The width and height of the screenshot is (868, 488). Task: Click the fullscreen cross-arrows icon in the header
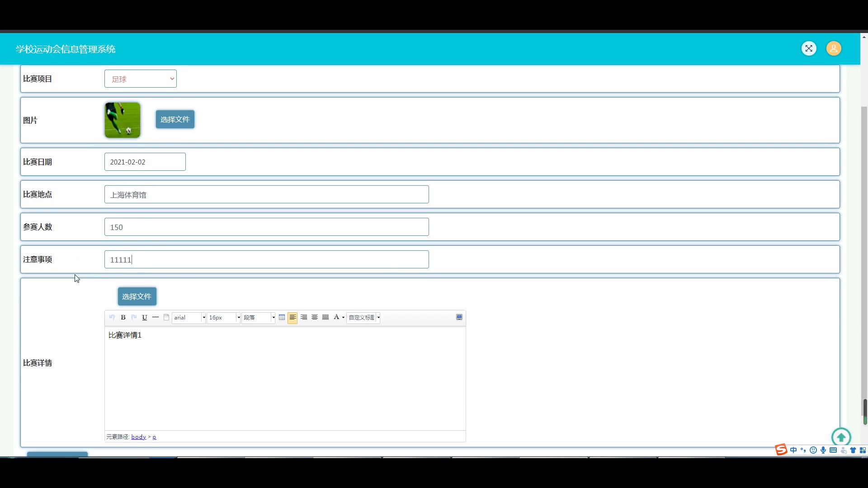[x=809, y=48]
